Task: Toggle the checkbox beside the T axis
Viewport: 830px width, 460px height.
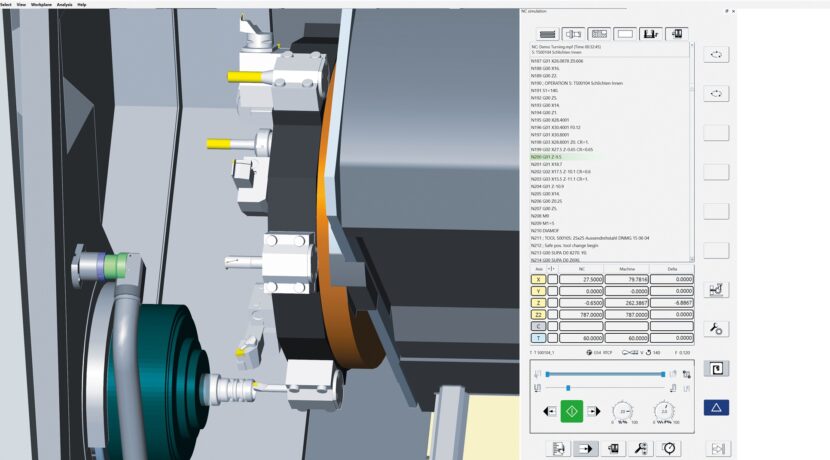Action: click(553, 338)
